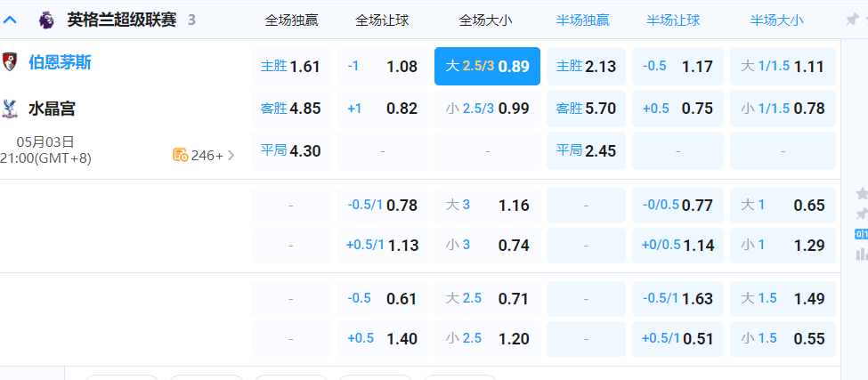This screenshot has width=868, height=380.
Task: Select handicap -0/0.5 at 0.77
Action: click(677, 206)
